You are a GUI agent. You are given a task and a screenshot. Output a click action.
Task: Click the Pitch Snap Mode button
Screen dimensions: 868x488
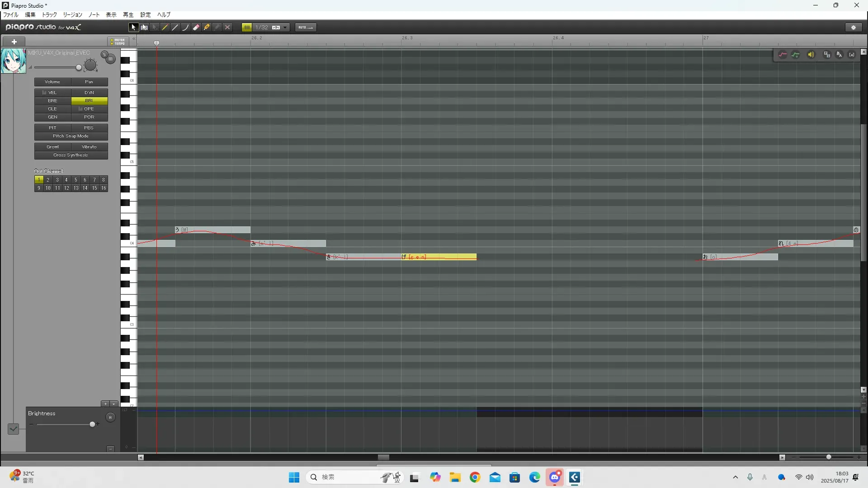tap(71, 136)
